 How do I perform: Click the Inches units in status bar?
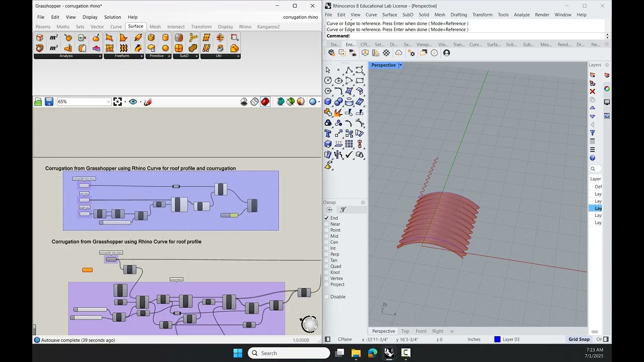tap(474, 339)
